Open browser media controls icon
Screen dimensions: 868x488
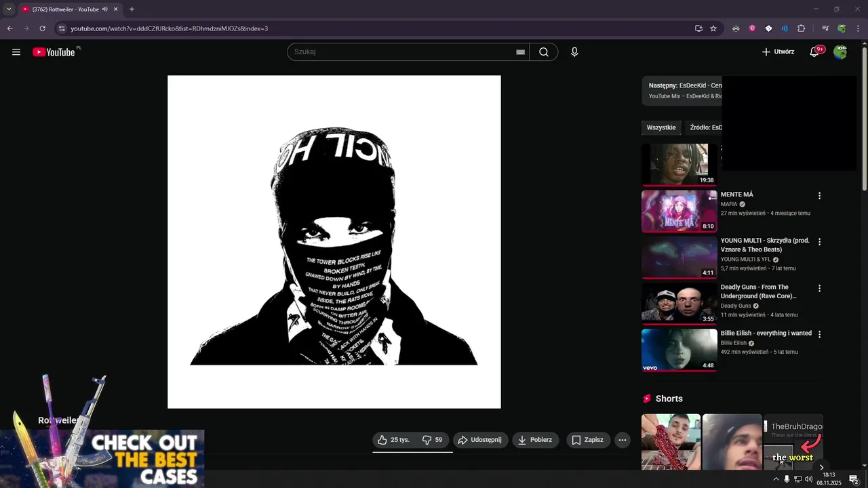[x=825, y=28]
